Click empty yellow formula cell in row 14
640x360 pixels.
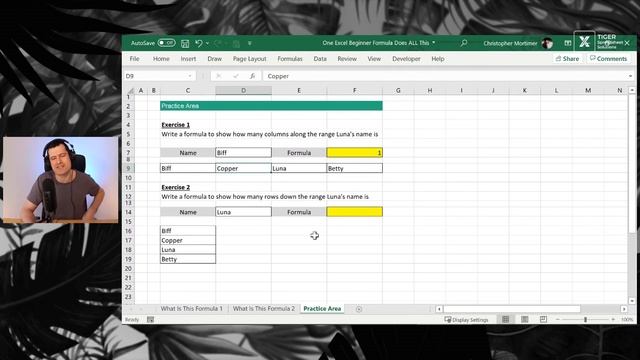354,212
